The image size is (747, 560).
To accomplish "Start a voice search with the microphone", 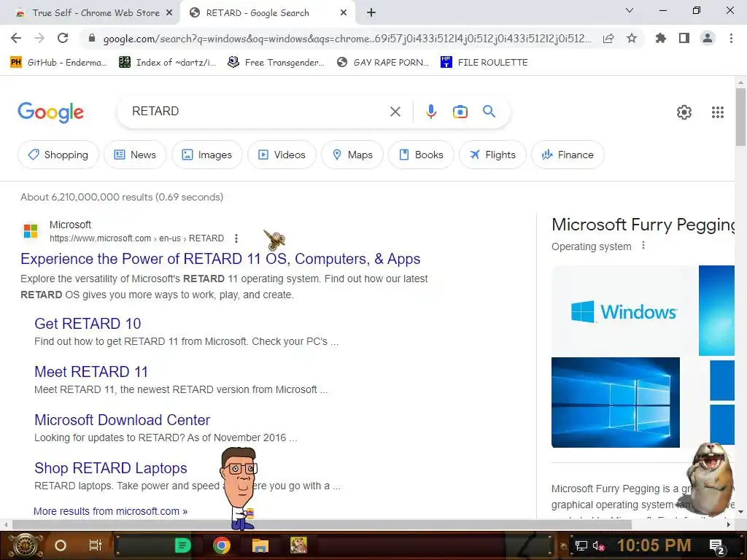I will (430, 112).
